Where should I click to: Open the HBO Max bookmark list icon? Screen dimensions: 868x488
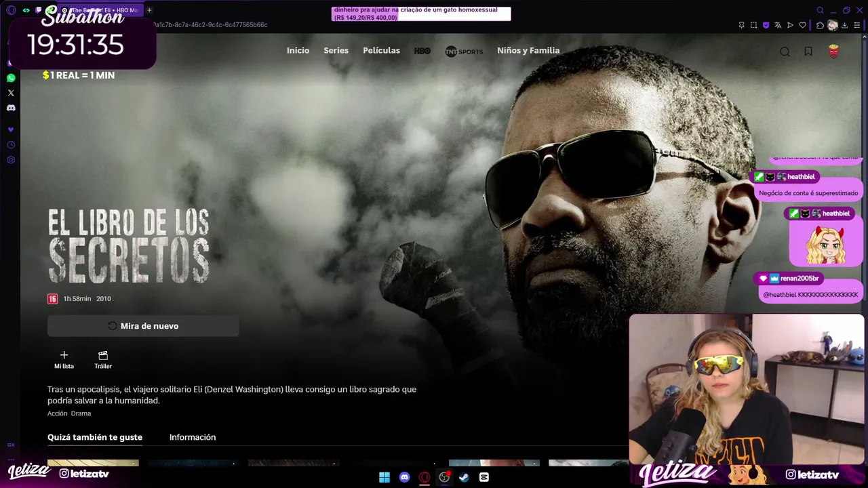point(808,52)
